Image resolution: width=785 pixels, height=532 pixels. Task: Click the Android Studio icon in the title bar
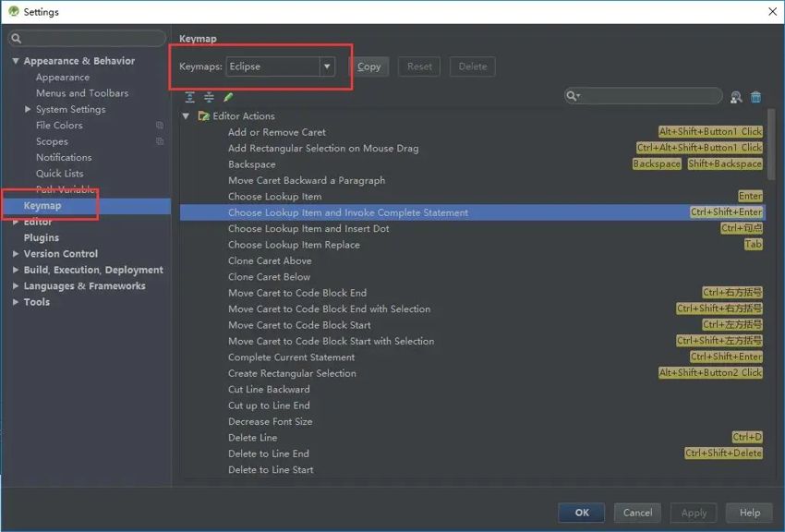point(14,11)
